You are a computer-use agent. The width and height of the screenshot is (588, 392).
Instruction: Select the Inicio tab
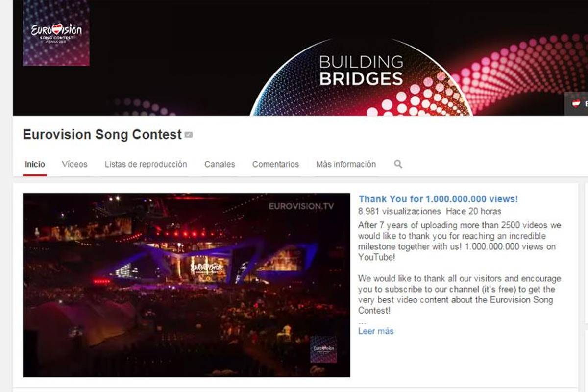tap(35, 164)
